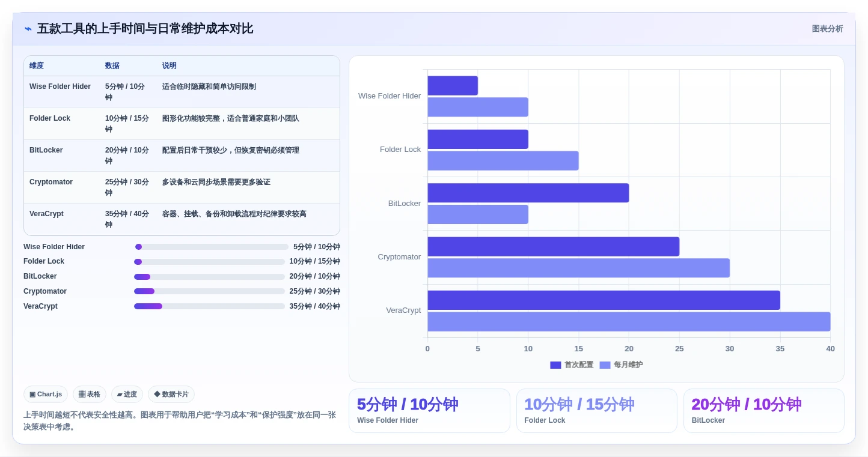Open the BitLocker data card

pos(764,411)
